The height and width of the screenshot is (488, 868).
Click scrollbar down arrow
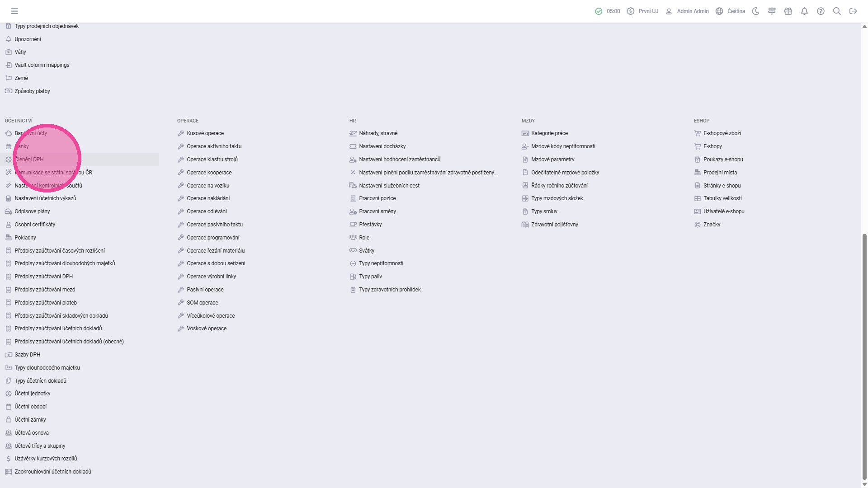click(864, 484)
